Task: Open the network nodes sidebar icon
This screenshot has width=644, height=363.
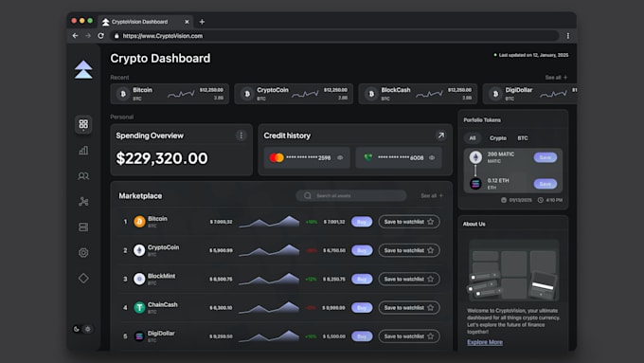Action: tap(83, 202)
